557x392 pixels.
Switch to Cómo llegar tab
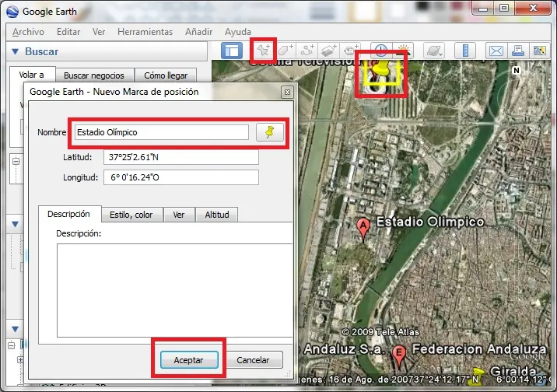166,75
